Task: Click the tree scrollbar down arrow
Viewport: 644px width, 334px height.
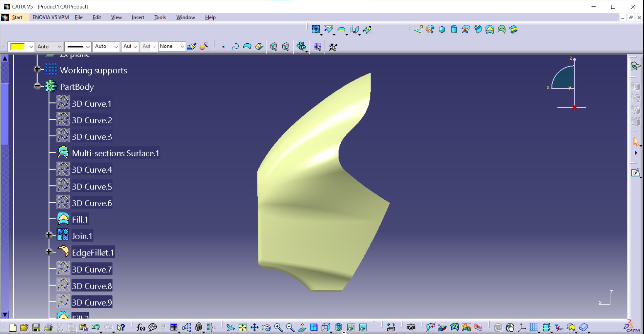Action: click(x=5, y=315)
